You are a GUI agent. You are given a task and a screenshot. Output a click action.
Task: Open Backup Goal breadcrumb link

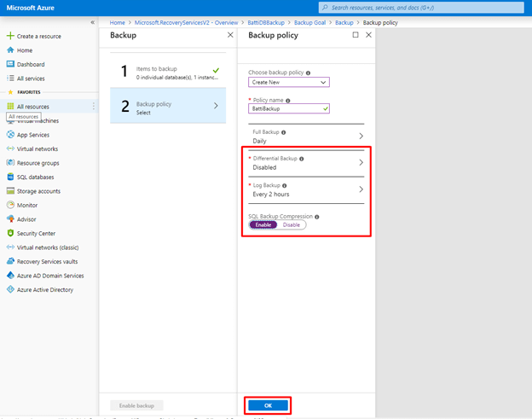pyautogui.click(x=309, y=22)
